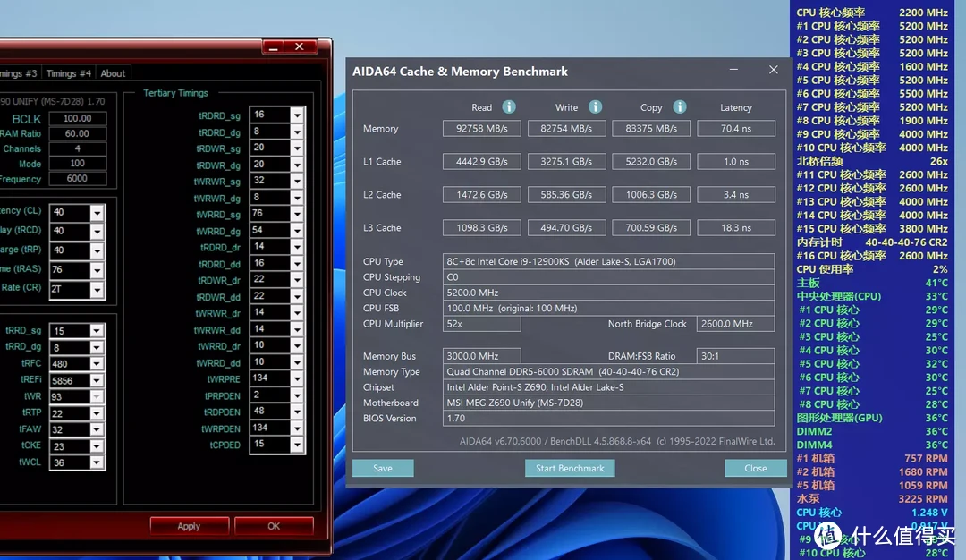Click the BCLK 100.00 field
966x560 pixels.
tap(78, 118)
